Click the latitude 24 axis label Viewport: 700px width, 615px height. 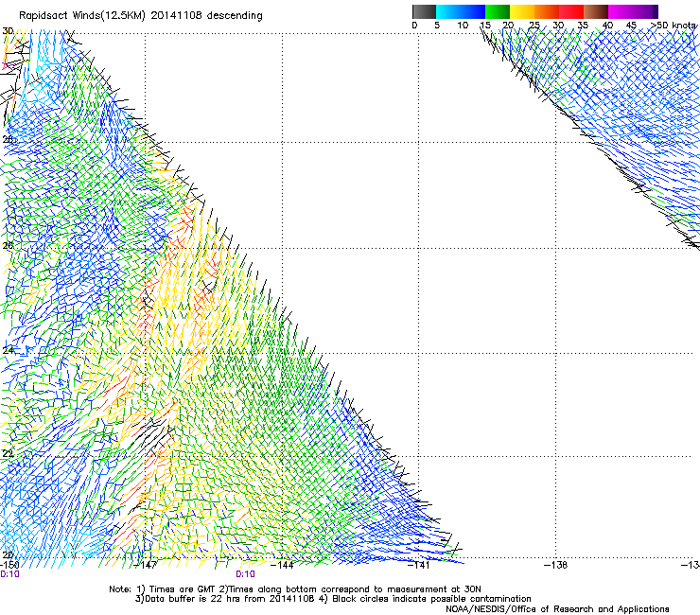point(8,351)
